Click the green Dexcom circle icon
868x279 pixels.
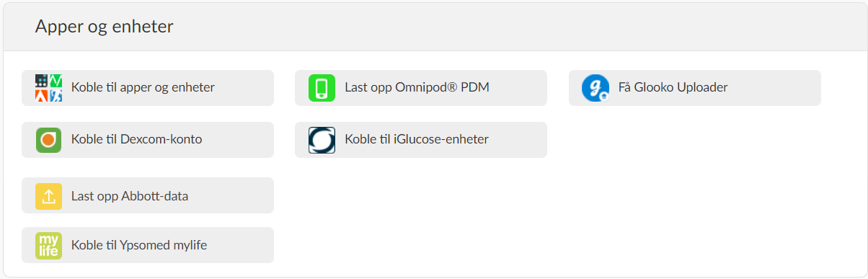pyautogui.click(x=49, y=140)
